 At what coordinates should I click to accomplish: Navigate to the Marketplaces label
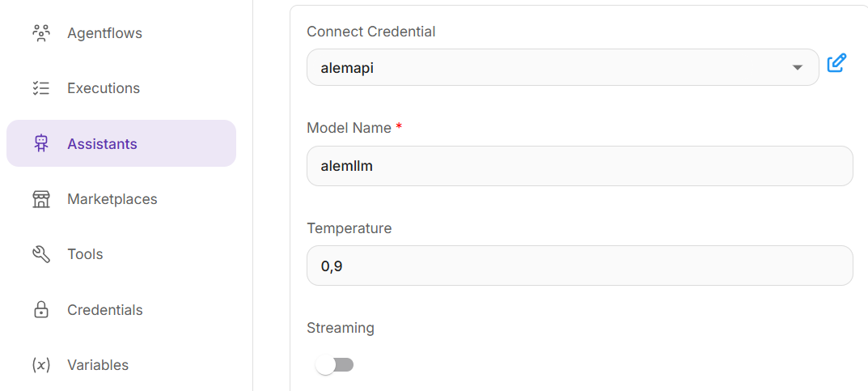click(x=112, y=199)
